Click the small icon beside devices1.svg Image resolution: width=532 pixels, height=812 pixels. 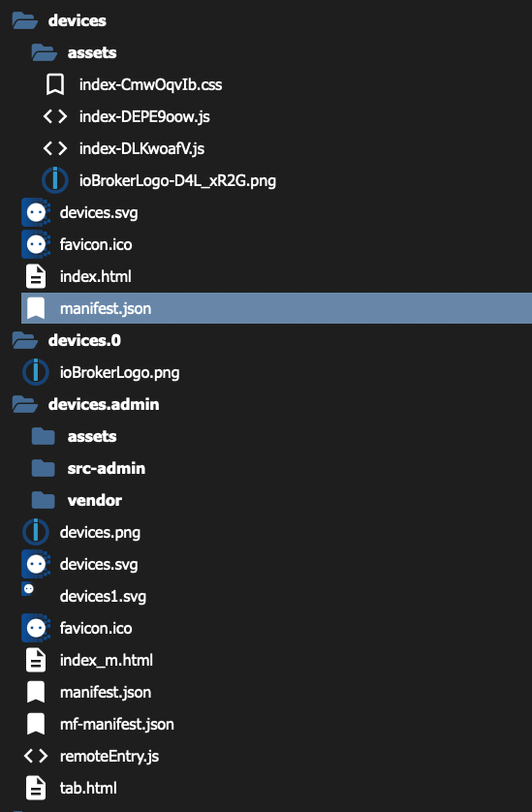click(28, 589)
